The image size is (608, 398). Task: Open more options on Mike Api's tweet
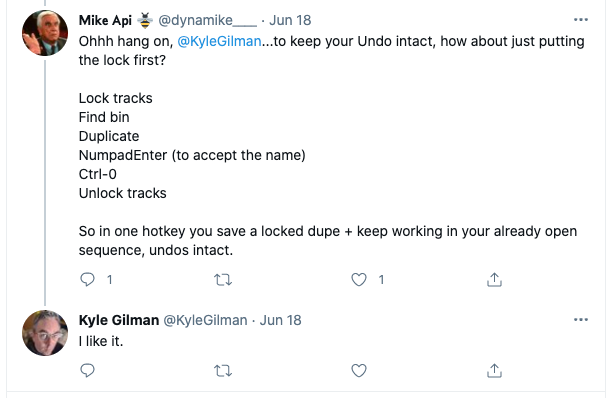click(x=580, y=20)
